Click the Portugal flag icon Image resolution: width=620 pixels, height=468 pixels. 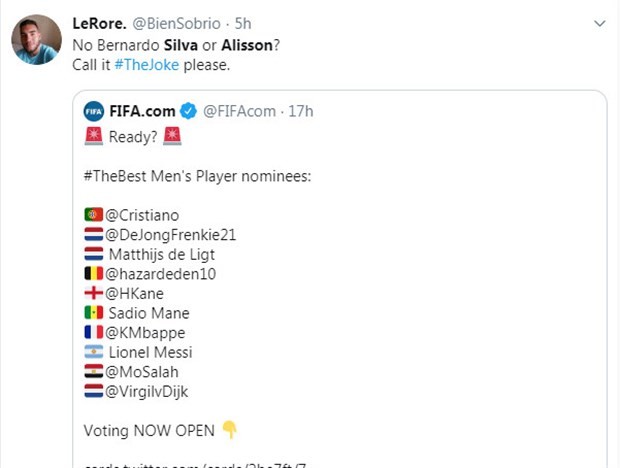(x=94, y=215)
